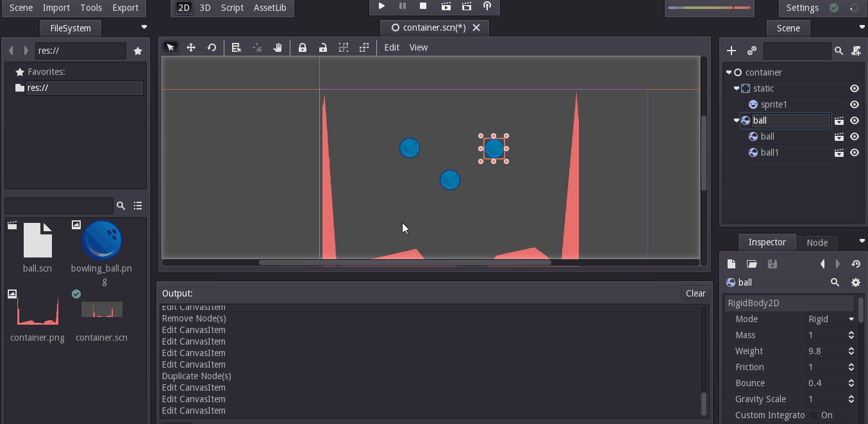The width and height of the screenshot is (868, 424).
Task: Clear the Output log
Action: 696,293
